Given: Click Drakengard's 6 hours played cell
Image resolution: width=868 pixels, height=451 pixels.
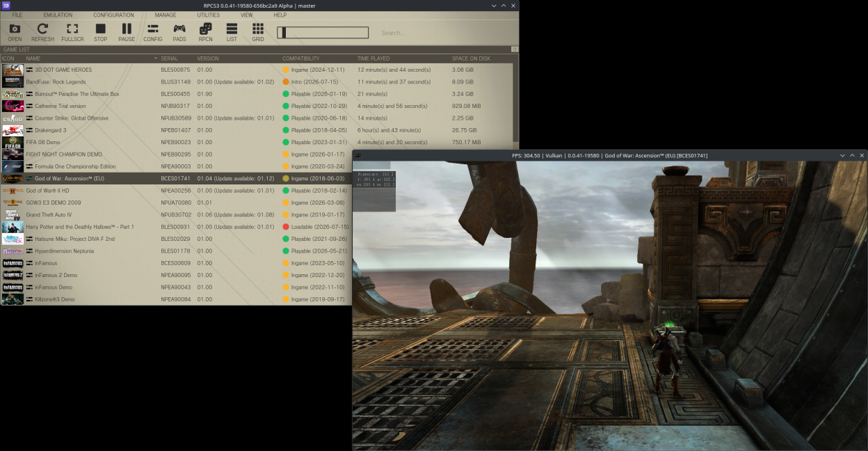Looking at the screenshot, I should [389, 130].
